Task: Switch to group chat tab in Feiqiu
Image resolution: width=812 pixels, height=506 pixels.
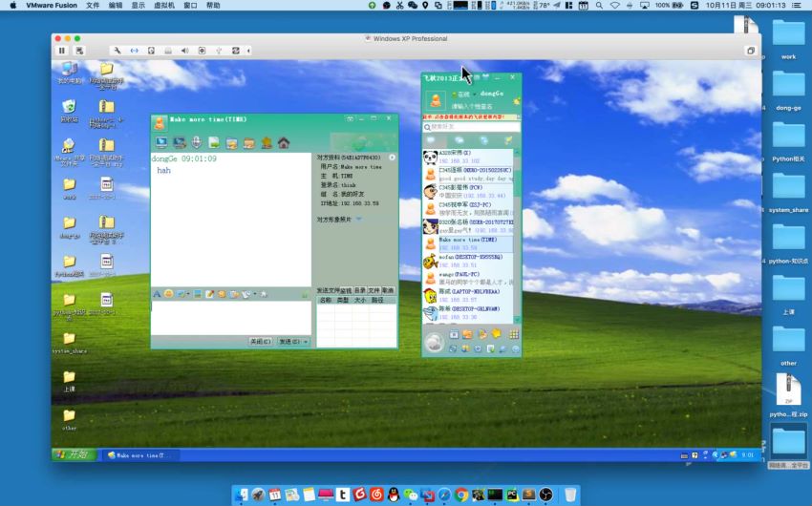Action: coord(459,140)
